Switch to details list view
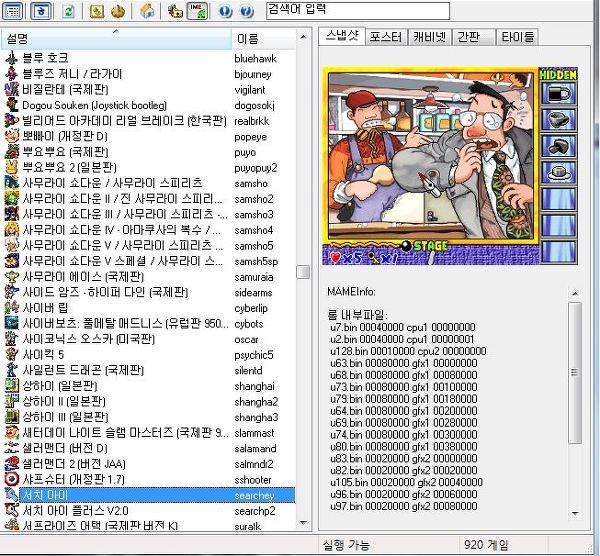 [x=12, y=11]
